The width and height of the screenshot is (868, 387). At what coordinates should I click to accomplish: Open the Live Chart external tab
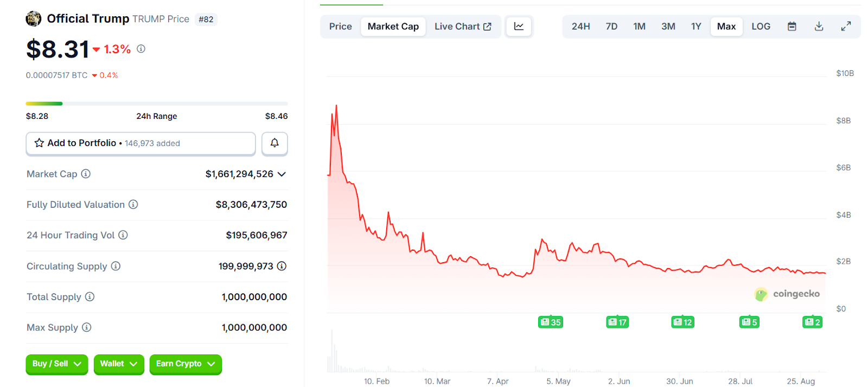[463, 27]
